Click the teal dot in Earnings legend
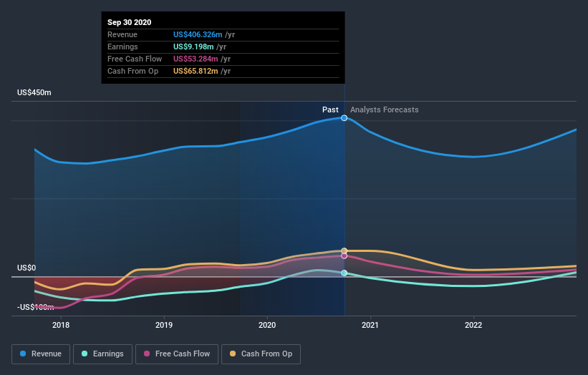Image resolution: width=588 pixels, height=375 pixels. pyautogui.click(x=85, y=354)
